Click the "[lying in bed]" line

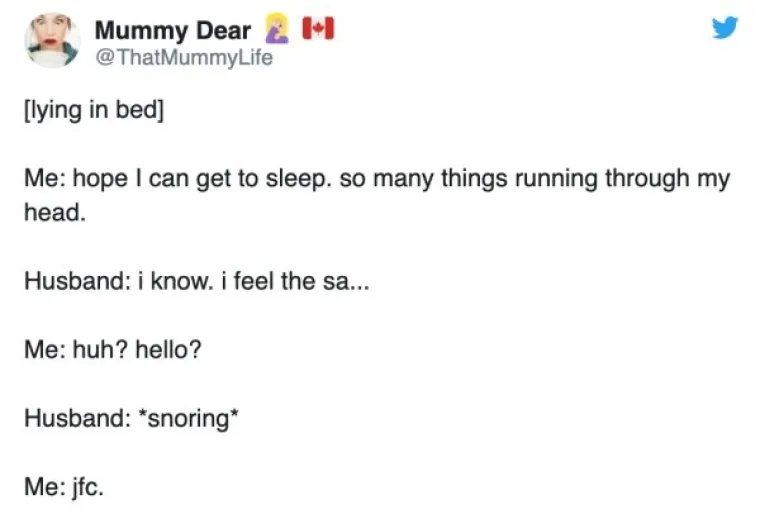click(x=92, y=109)
